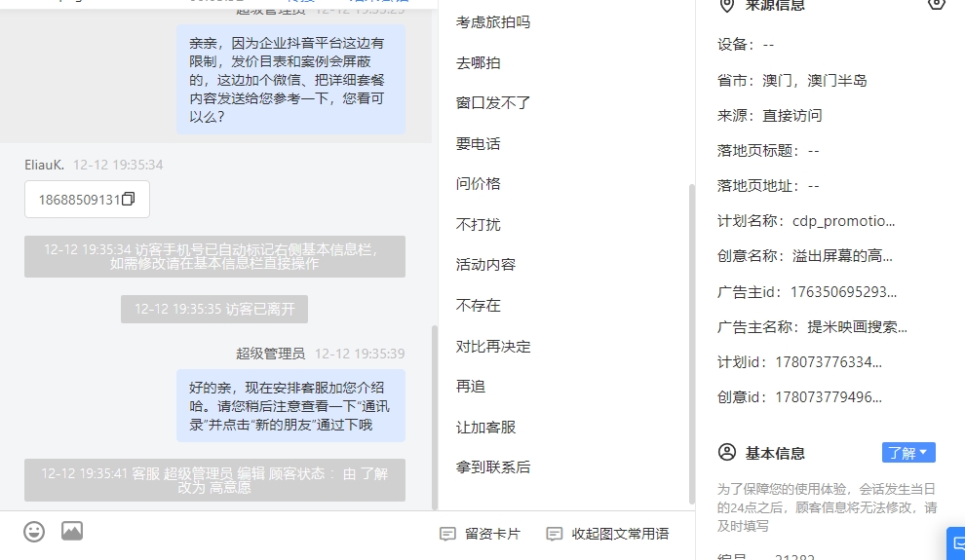Copy the phone number 18688509131
This screenshot has width=965, height=560.
[128, 199]
